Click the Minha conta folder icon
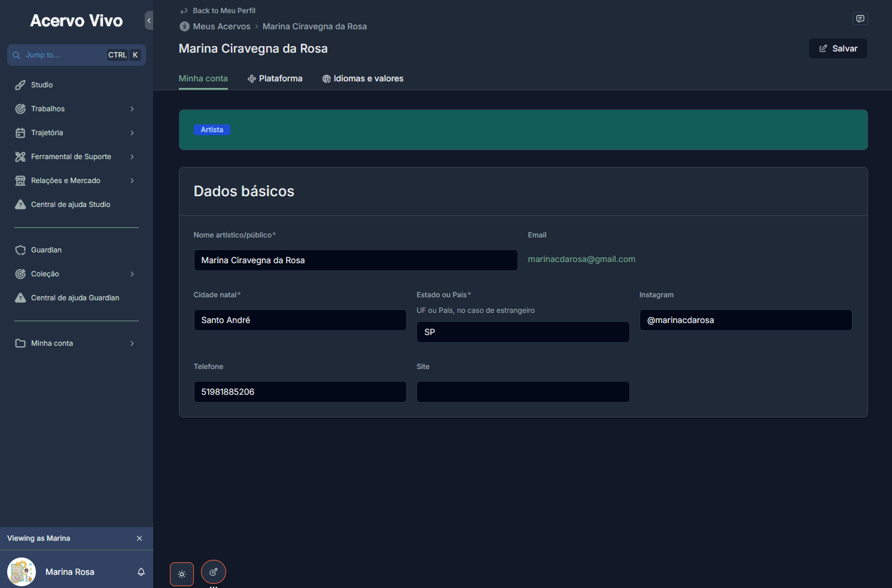Screen dimensions: 892x588 pyautogui.click(x=20, y=343)
